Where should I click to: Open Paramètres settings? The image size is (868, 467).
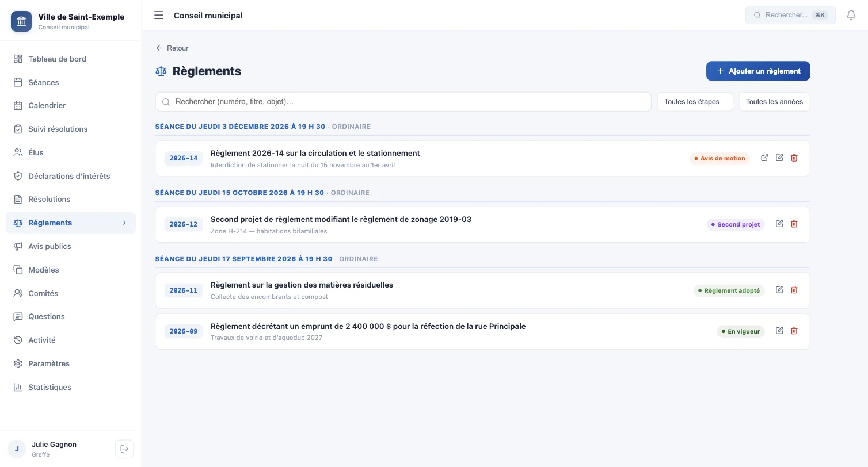coord(71,363)
